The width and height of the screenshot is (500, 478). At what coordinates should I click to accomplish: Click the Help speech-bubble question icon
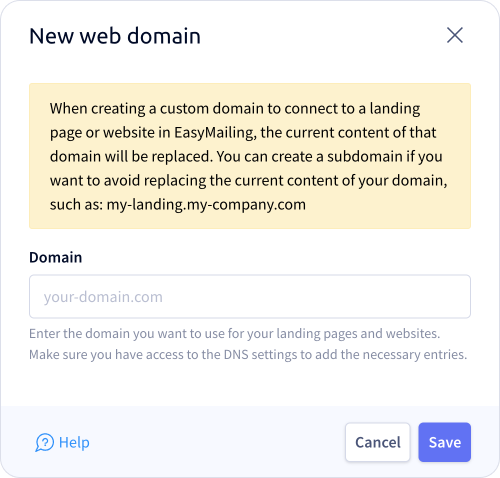click(x=44, y=442)
